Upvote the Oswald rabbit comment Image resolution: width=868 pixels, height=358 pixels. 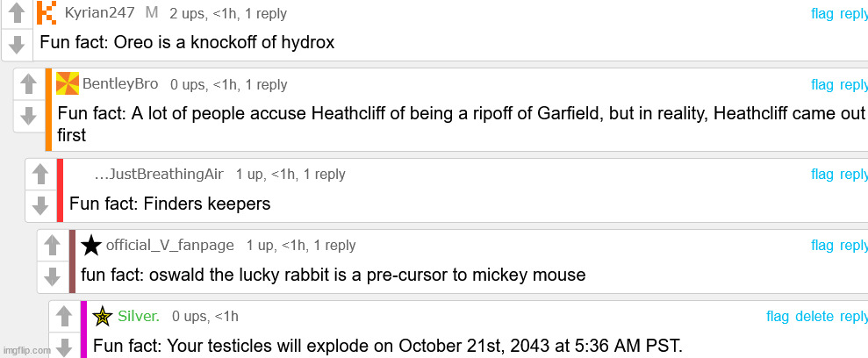(x=52, y=246)
